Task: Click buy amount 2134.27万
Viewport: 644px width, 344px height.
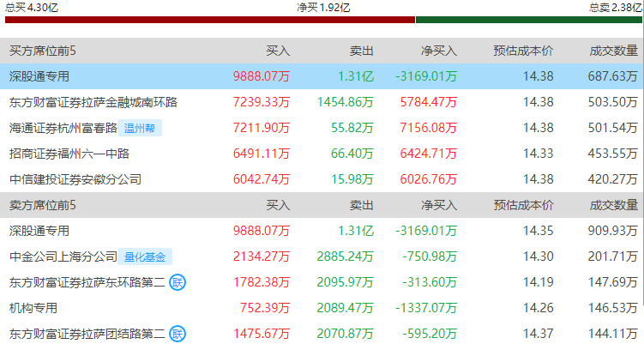Action: point(262,256)
